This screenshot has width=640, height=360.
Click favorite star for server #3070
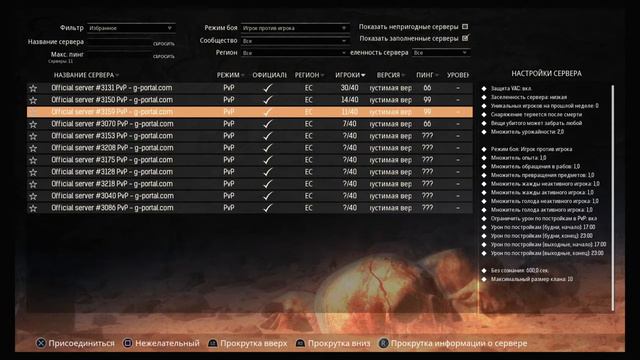33,124
